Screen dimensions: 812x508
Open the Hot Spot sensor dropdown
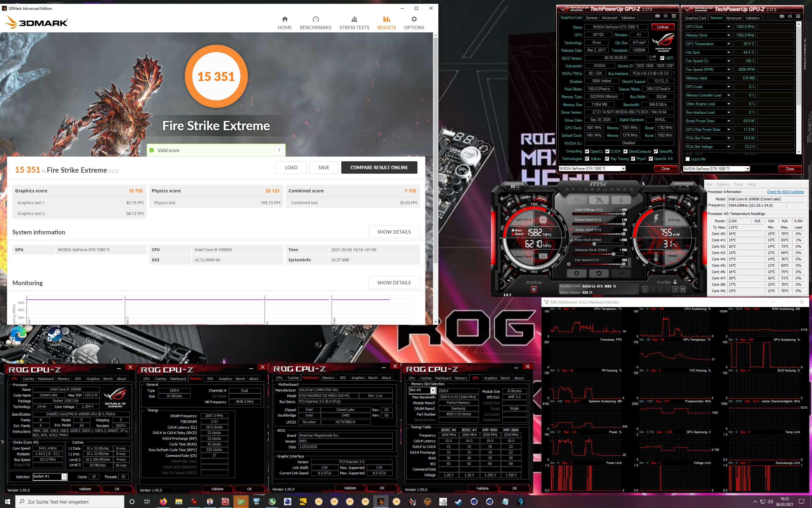[729, 52]
